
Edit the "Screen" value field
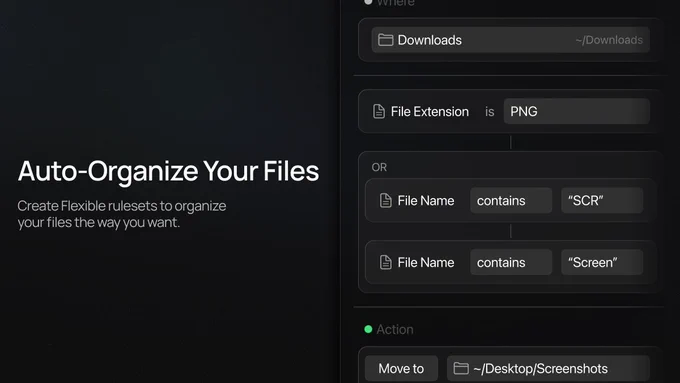(602, 262)
